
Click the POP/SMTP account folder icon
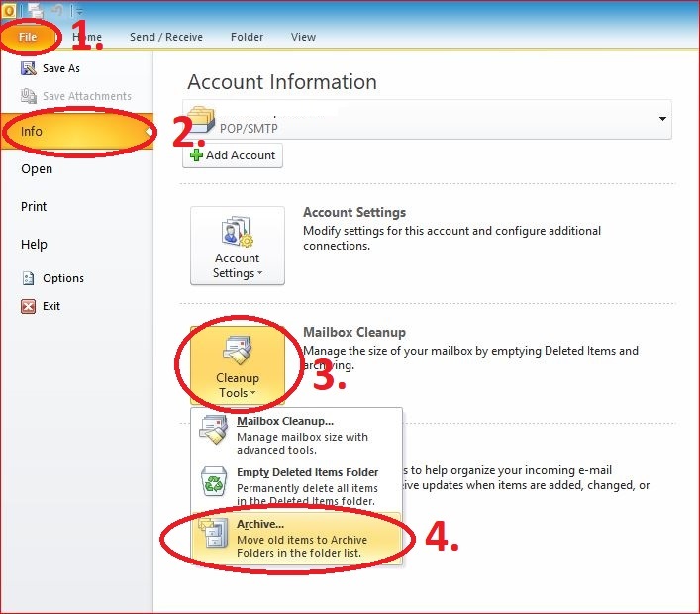click(201, 119)
